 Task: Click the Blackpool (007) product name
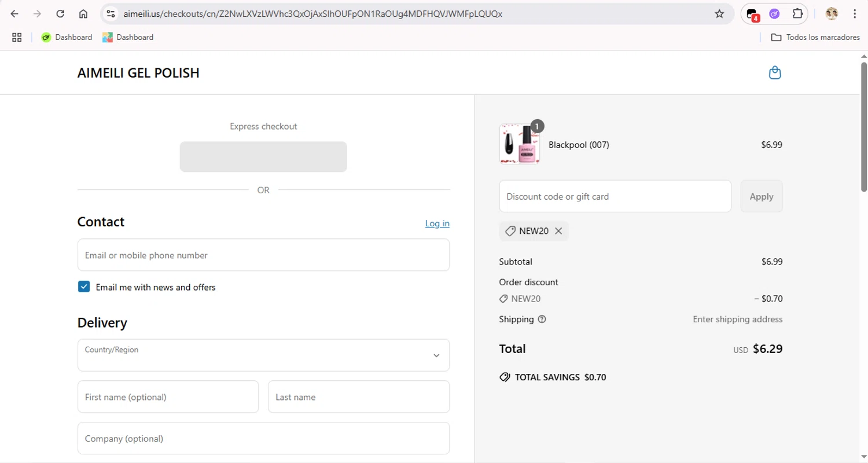(x=579, y=145)
